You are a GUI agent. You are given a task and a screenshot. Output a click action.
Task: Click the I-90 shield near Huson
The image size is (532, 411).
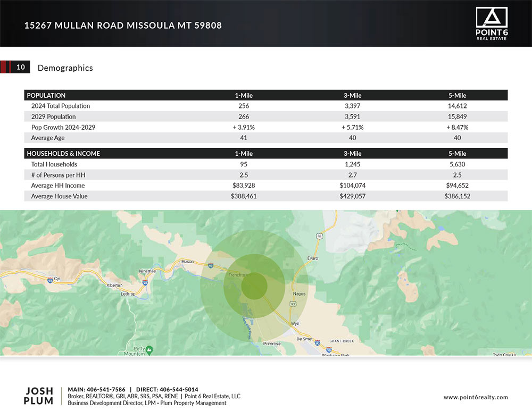pyautogui.click(x=210, y=265)
